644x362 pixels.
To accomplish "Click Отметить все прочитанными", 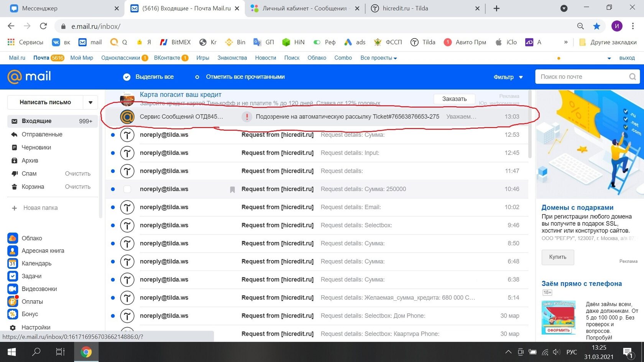I will coord(241,77).
